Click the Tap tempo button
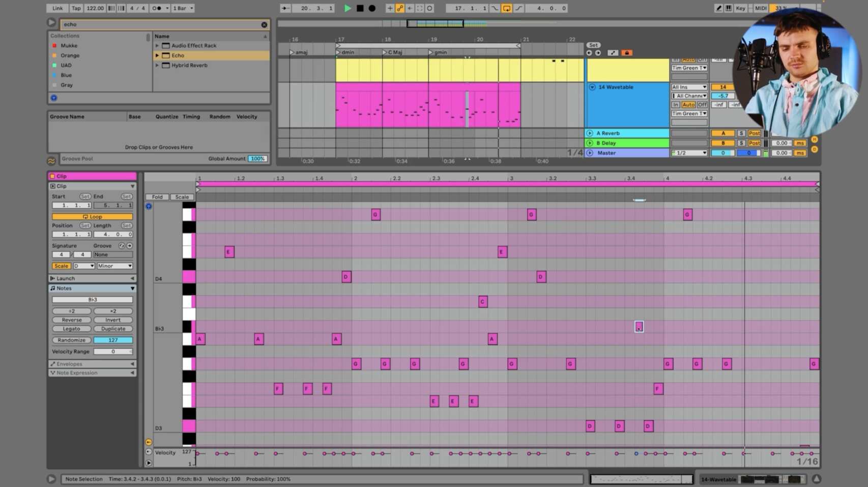The height and width of the screenshot is (487, 868). point(76,8)
